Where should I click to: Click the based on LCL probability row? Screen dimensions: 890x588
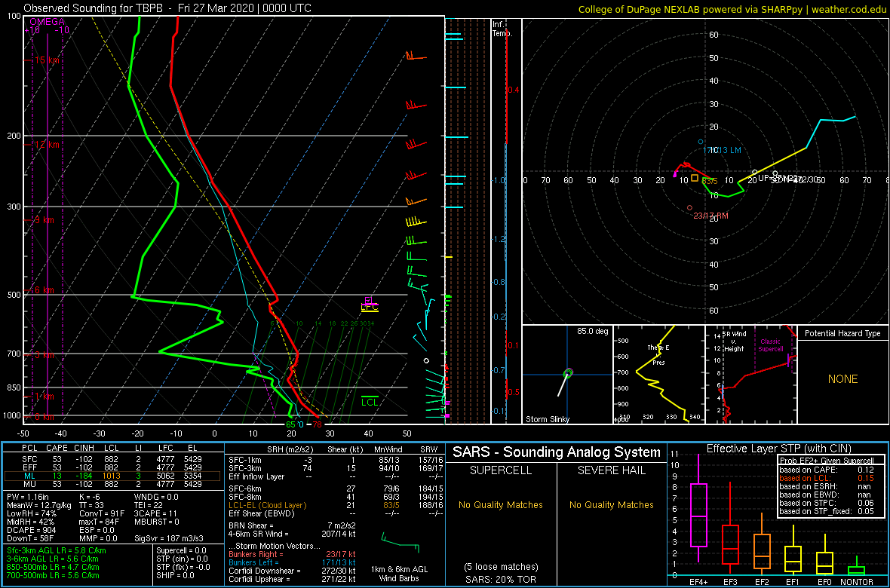coord(827,478)
